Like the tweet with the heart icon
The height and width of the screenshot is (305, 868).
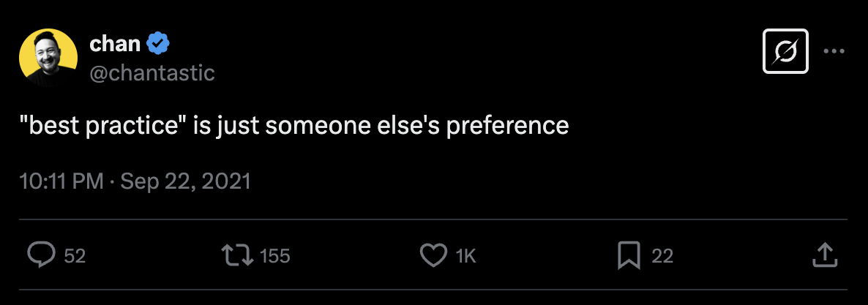(433, 255)
